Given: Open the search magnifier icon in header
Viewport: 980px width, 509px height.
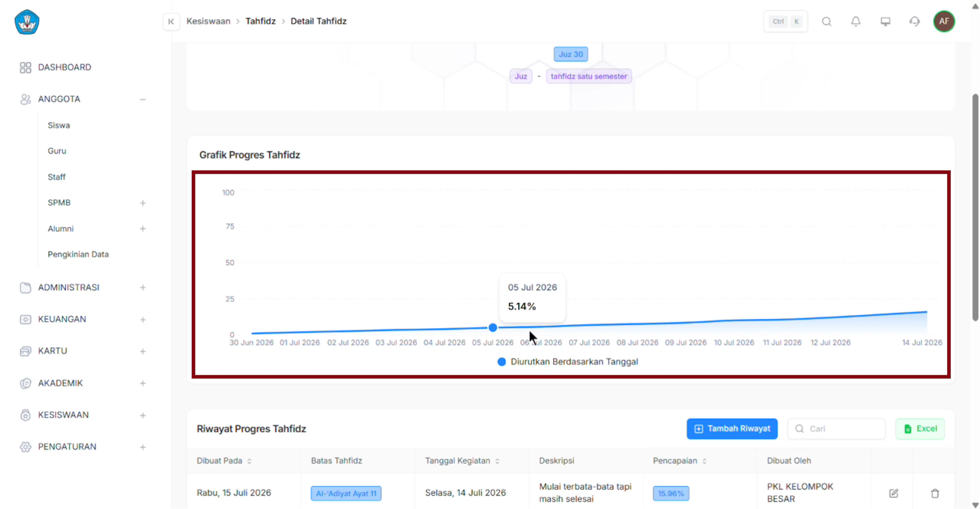Looking at the screenshot, I should pyautogui.click(x=826, y=21).
